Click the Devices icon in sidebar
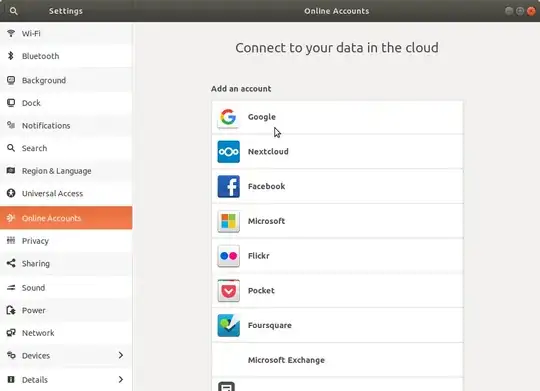Image resolution: width=540 pixels, height=391 pixels. click(11, 355)
